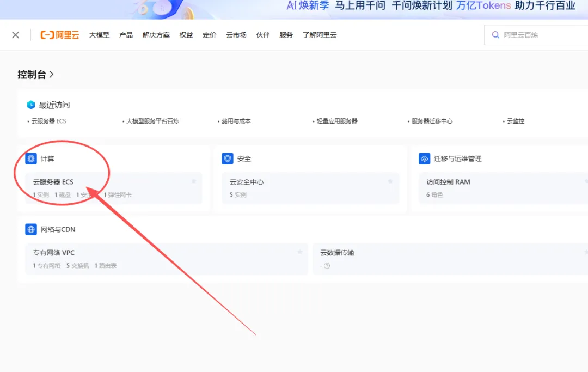Open the 权益 menu
This screenshot has width=588, height=372.
tap(186, 35)
